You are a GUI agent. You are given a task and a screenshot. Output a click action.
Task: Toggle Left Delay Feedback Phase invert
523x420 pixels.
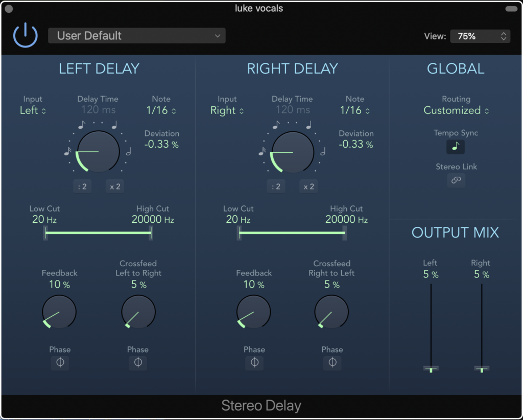pyautogui.click(x=60, y=362)
